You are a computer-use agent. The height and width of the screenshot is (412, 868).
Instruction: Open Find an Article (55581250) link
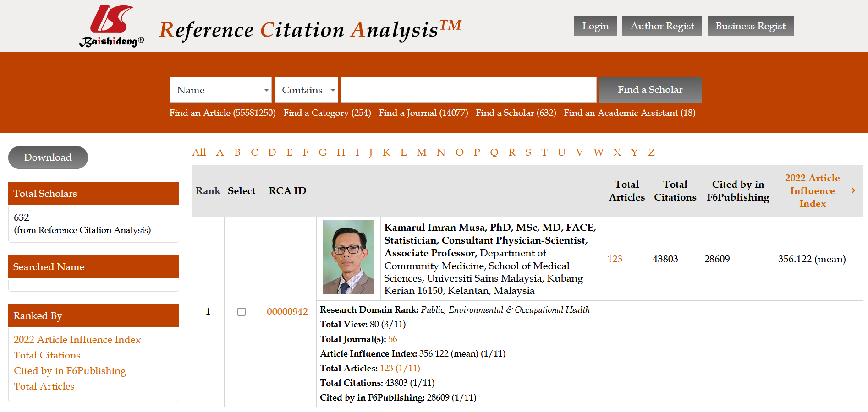pos(222,113)
